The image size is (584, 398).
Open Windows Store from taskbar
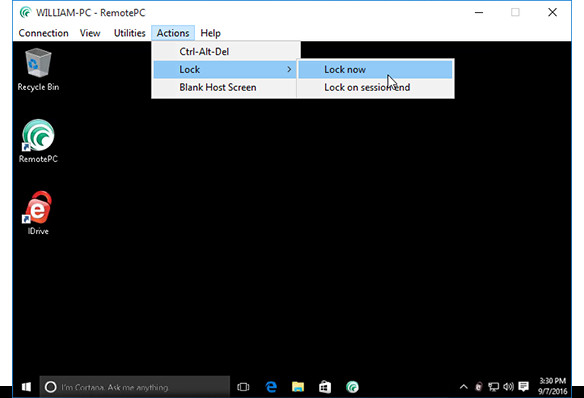tap(325, 387)
